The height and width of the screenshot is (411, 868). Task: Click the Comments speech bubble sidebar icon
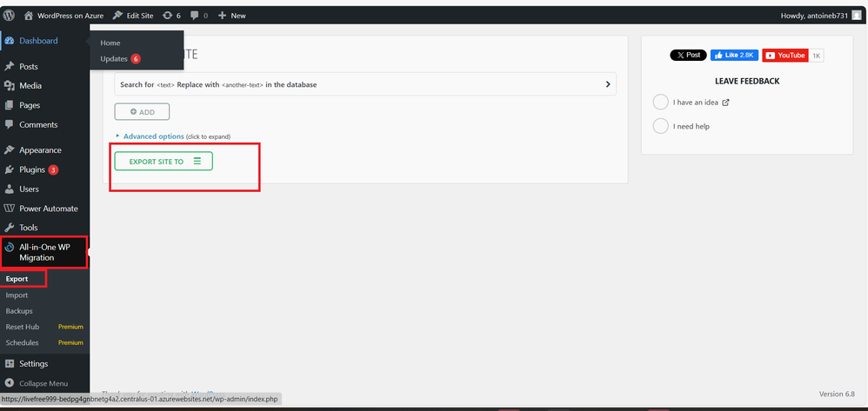point(9,124)
